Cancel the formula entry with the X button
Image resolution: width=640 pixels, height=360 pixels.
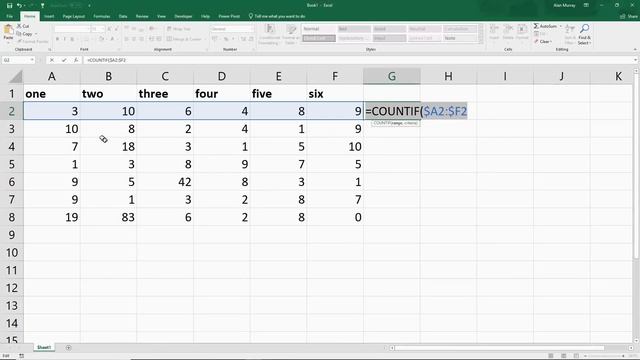[52, 60]
